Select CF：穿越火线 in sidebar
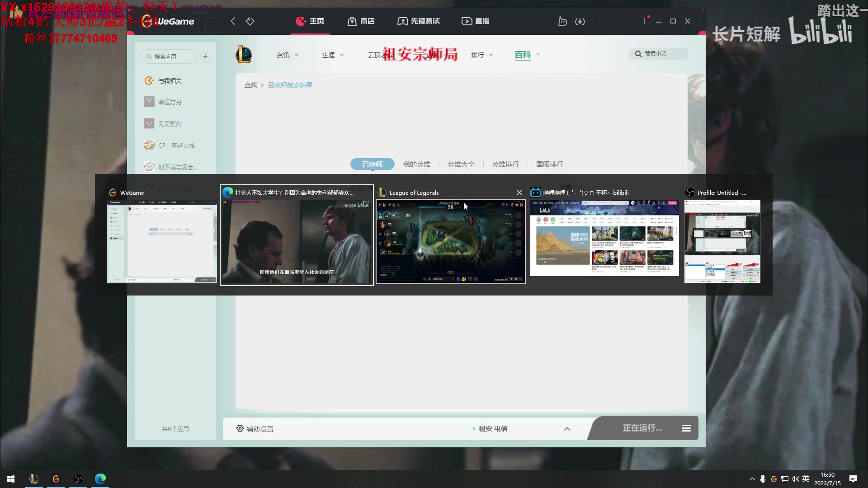The image size is (868, 488). pyautogui.click(x=170, y=145)
